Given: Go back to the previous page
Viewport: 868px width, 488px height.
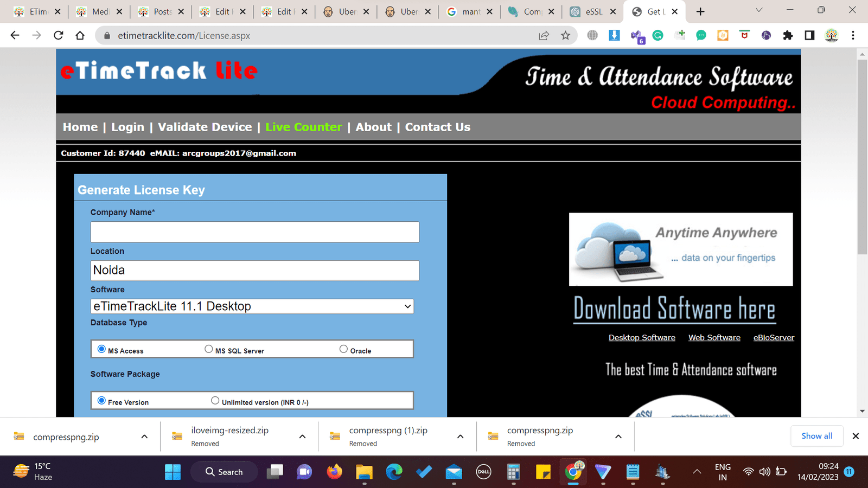Looking at the screenshot, I should coord(15,35).
